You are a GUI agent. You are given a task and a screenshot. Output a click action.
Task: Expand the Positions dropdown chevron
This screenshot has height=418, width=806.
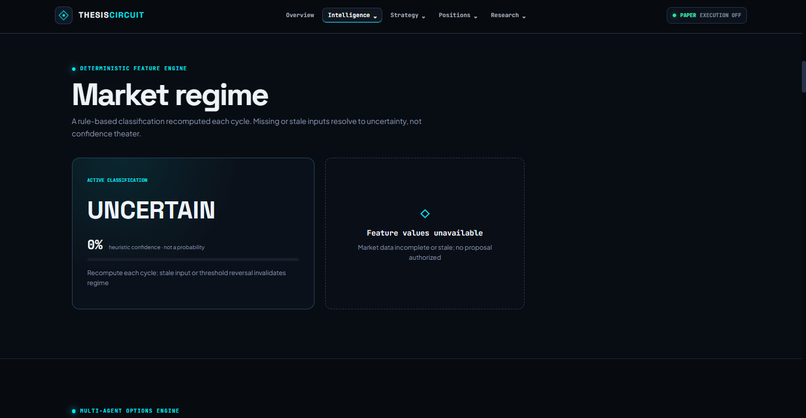click(475, 17)
